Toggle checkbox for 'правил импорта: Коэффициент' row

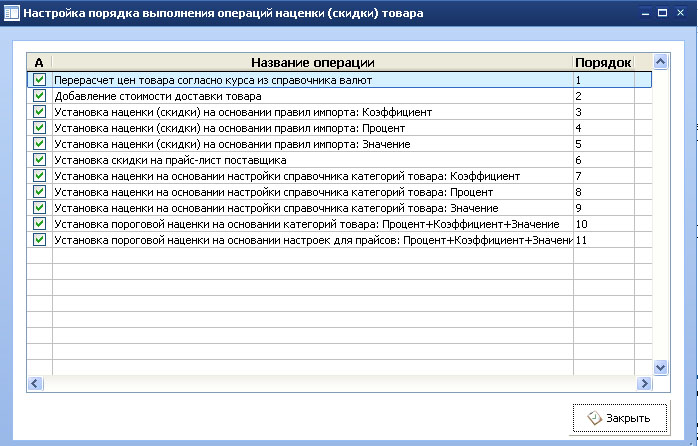39,112
